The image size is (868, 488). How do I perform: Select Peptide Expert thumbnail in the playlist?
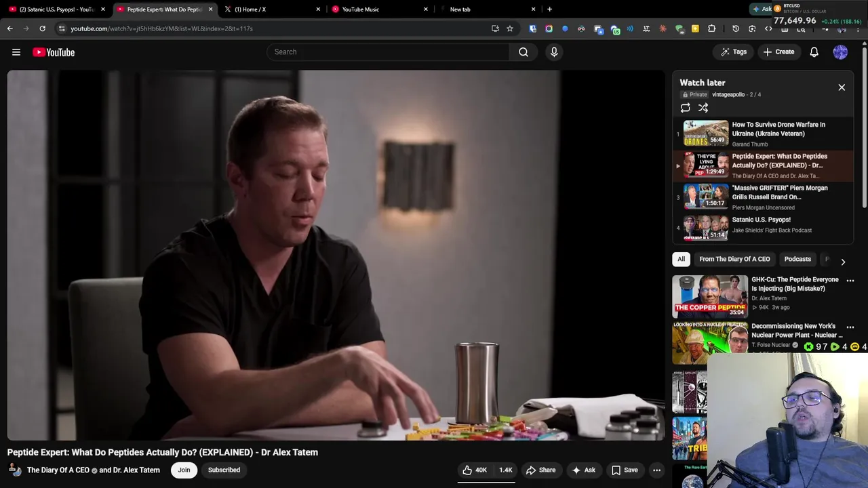click(706, 165)
